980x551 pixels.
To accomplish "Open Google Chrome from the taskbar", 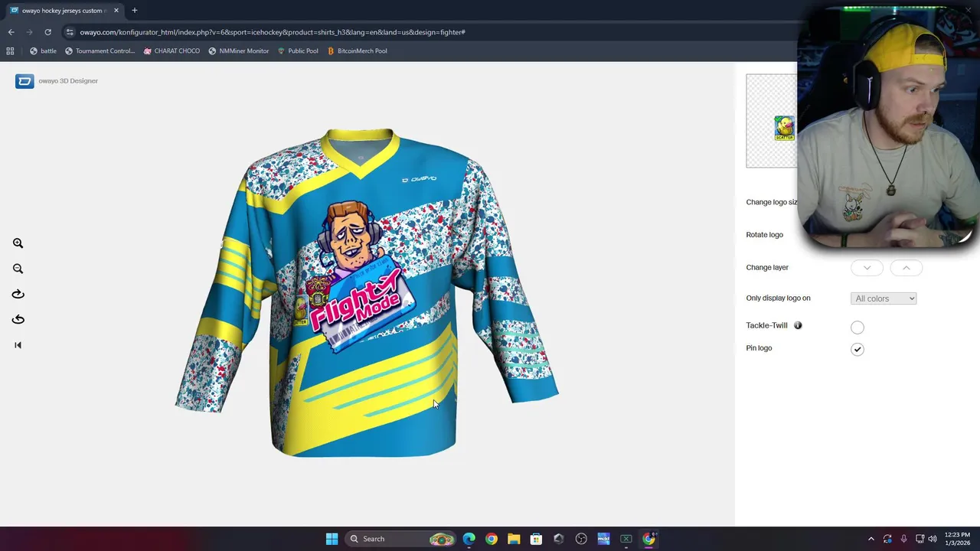I will 491,539.
